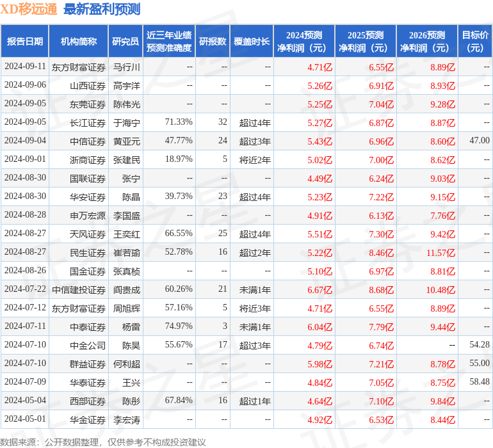Select institution 山西证券

tap(88, 86)
